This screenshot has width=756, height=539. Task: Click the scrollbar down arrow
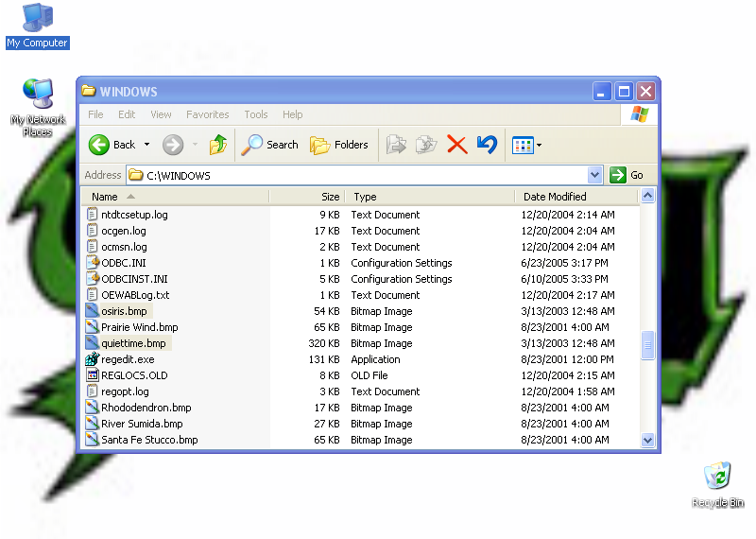coord(647,440)
